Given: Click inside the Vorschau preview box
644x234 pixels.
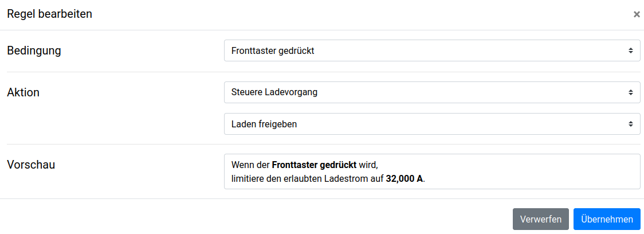Looking at the screenshot, I should click(x=516, y=171).
